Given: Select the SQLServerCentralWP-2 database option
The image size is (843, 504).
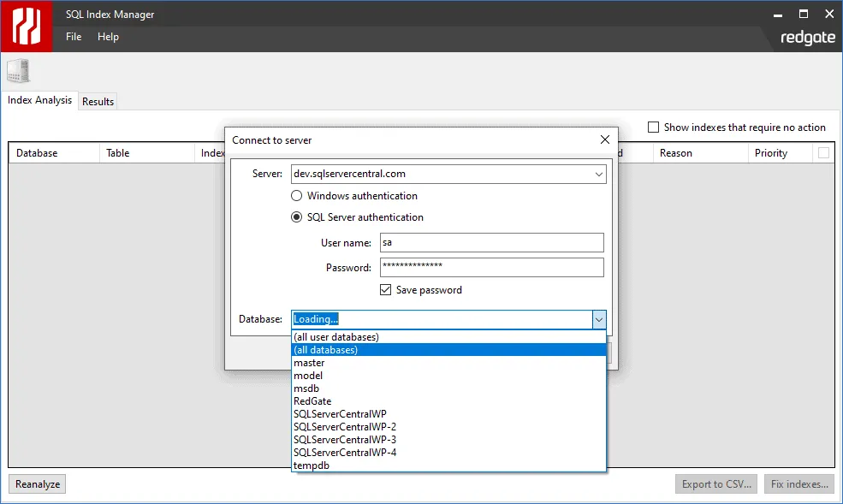Looking at the screenshot, I should (x=449, y=427).
